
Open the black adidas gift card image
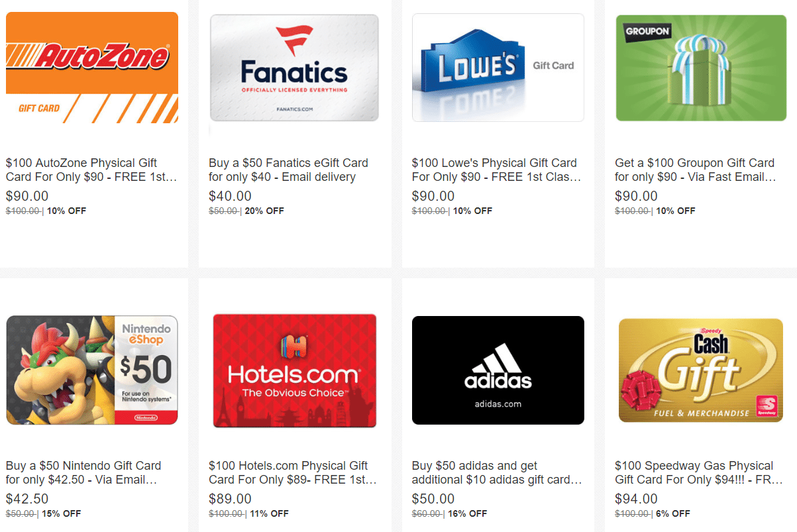click(498, 370)
